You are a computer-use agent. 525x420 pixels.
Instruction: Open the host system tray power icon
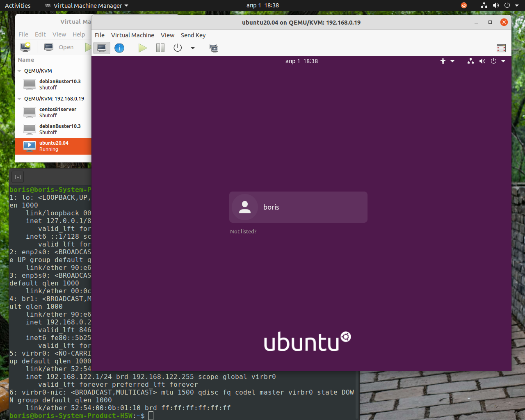[508, 5]
